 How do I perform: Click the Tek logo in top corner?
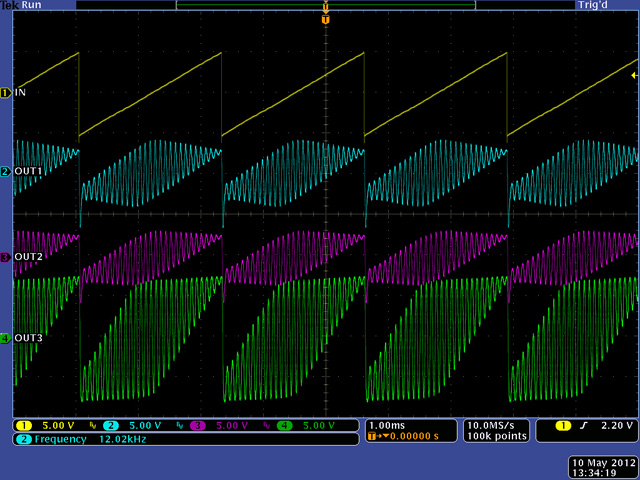click(x=9, y=5)
